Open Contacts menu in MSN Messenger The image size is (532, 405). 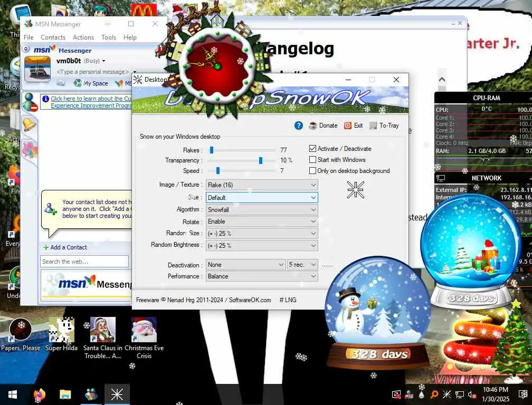point(53,37)
